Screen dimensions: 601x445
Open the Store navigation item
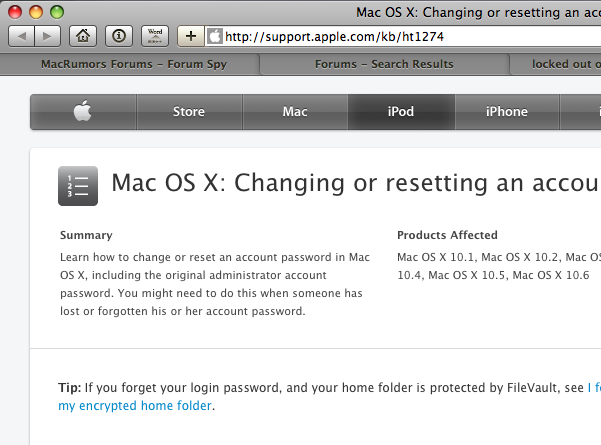[x=189, y=112]
